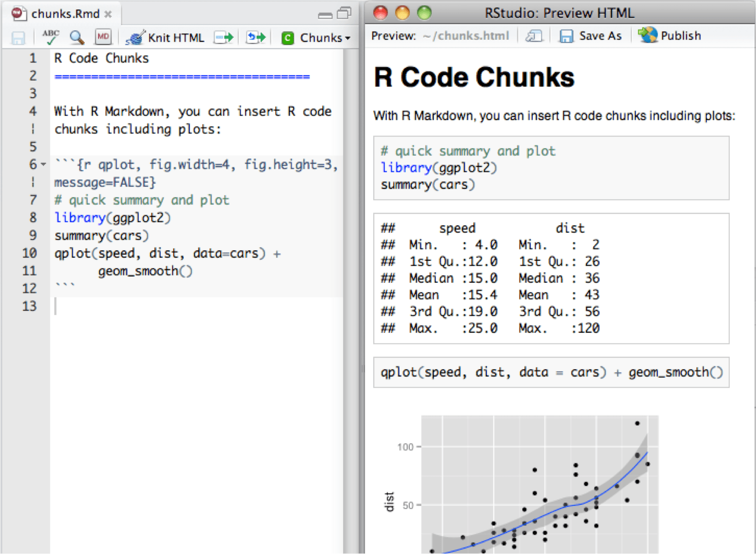This screenshot has height=554, width=756.
Task: Run a spell check on the document
Action: click(x=50, y=37)
